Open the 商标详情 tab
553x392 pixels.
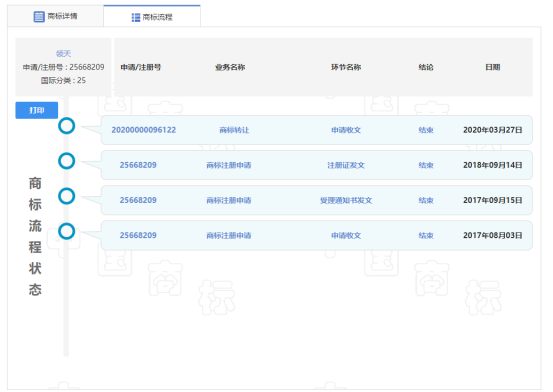55,16
